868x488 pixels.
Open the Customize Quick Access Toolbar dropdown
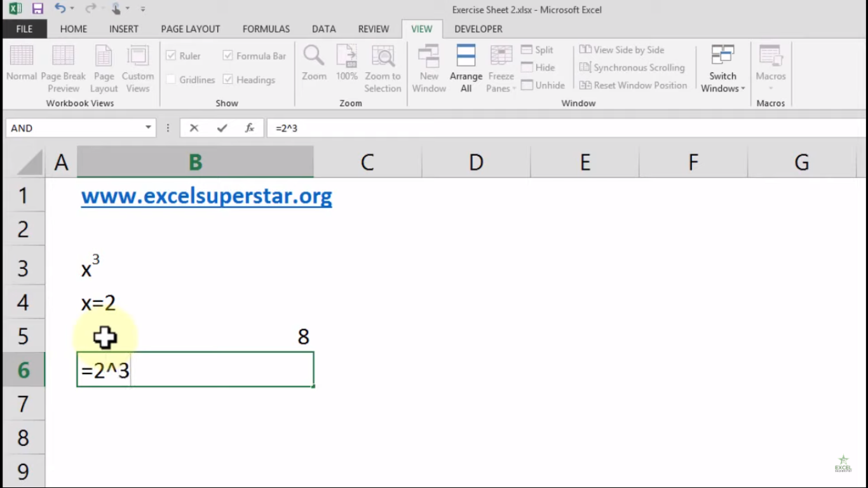tap(143, 9)
